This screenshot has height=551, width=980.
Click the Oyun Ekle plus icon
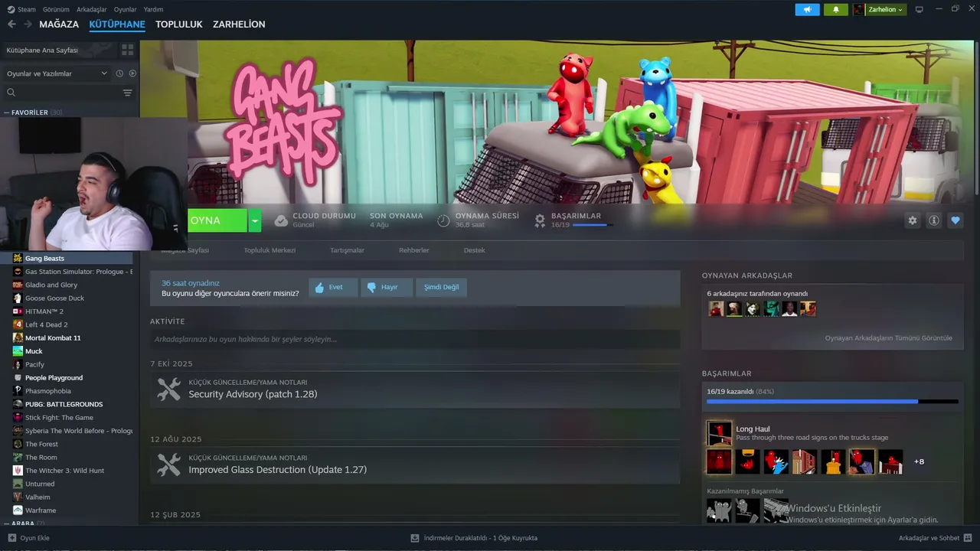(x=11, y=538)
